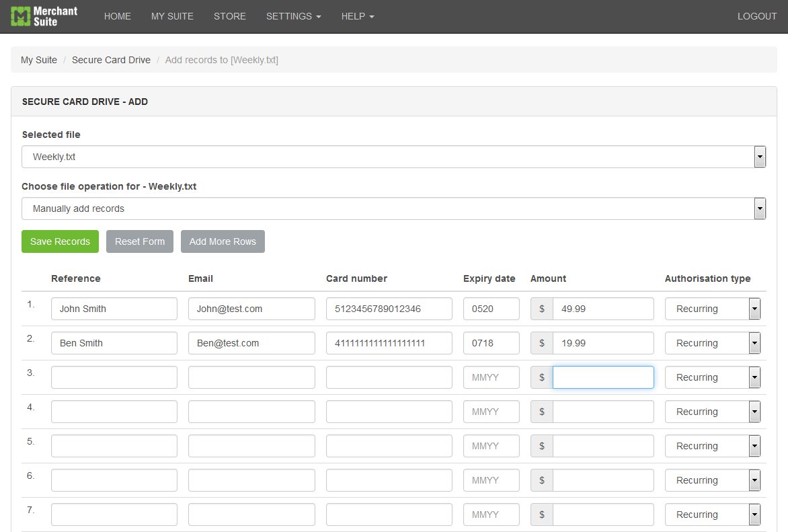Viewport: 788px width, 532px height.
Task: Expand the HELP dropdown menu
Action: click(358, 17)
